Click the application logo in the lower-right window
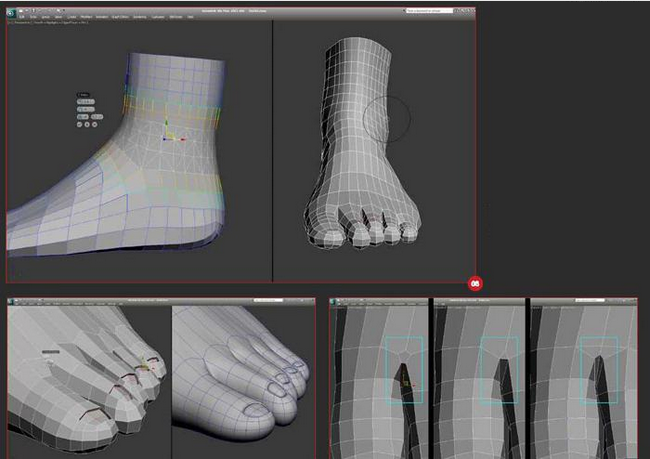 (x=334, y=301)
